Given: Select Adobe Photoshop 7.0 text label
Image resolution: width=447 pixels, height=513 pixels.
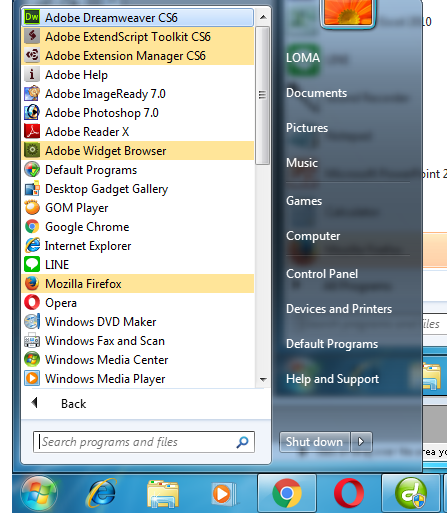Looking at the screenshot, I should coord(102,113).
